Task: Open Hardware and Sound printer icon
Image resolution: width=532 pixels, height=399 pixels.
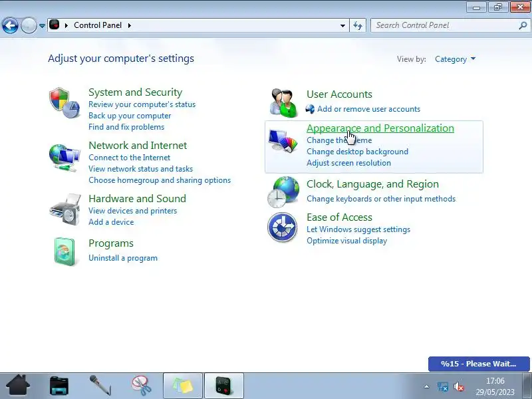Action: [65, 209]
